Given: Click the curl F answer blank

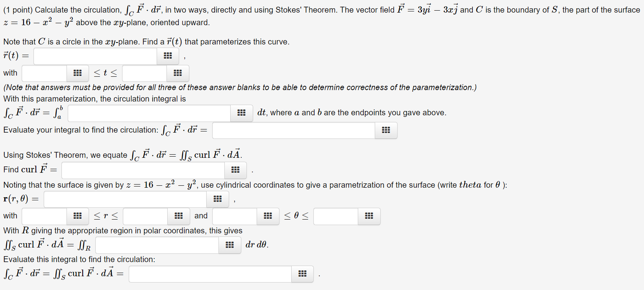Looking at the screenshot, I should 143,170.
